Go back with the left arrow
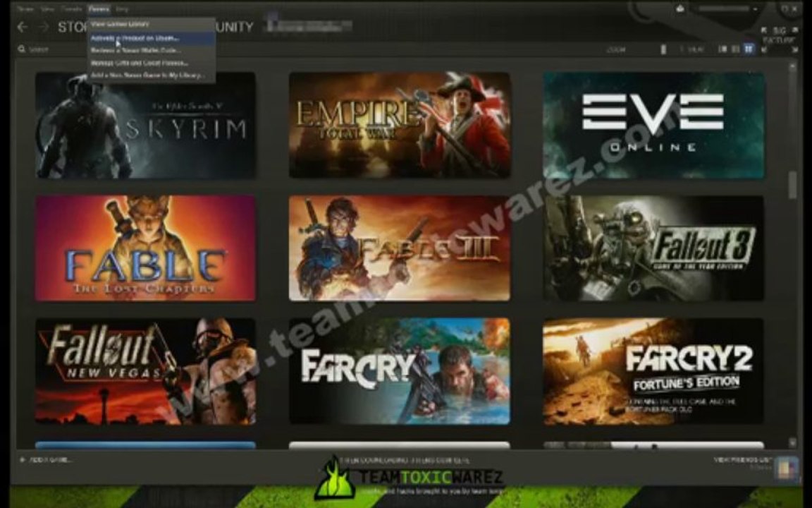This screenshot has height=508, width=812. tap(23, 27)
